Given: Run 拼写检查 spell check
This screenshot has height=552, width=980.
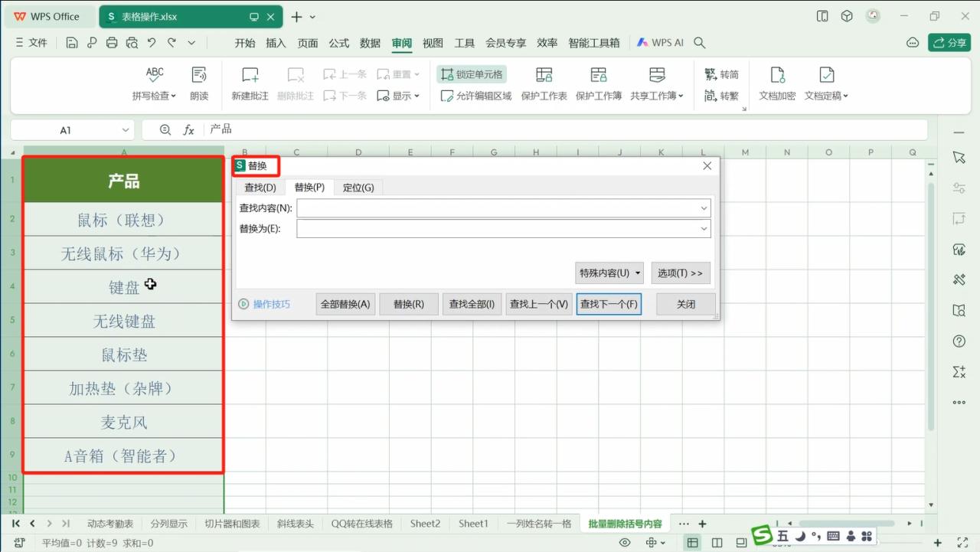Looking at the screenshot, I should pos(154,84).
